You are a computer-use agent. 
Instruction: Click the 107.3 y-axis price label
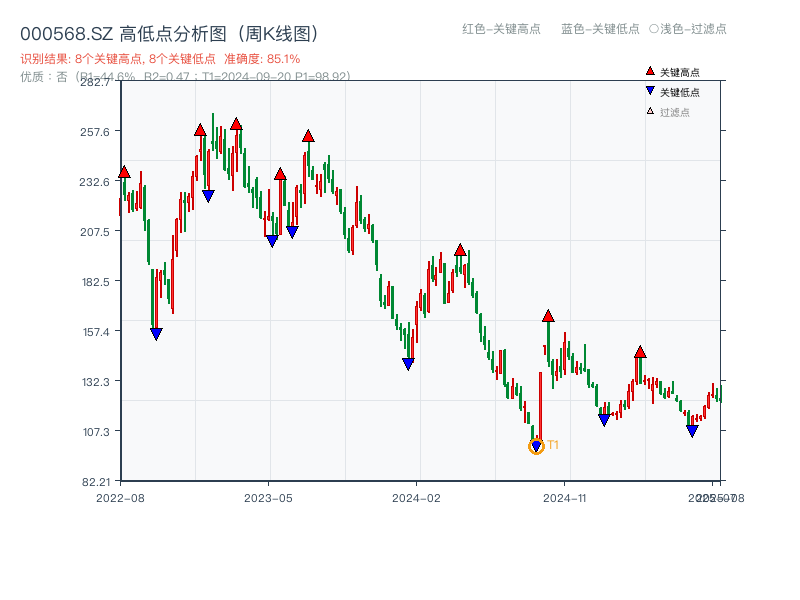point(96,433)
